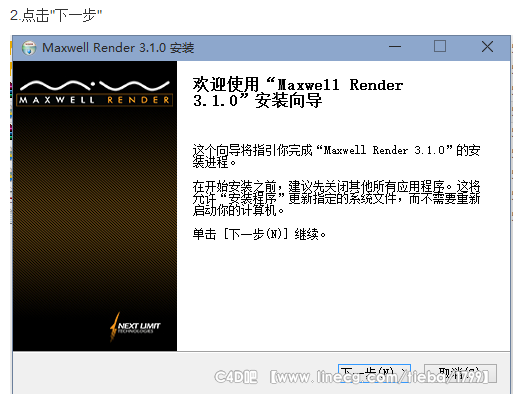The height and width of the screenshot is (394, 515).
Task: Click the installer icon in title bar
Action: point(29,48)
